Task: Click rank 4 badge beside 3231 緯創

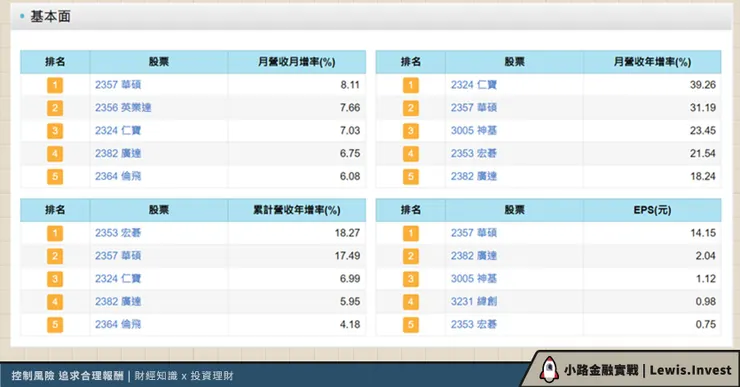Action: pyautogui.click(x=411, y=302)
